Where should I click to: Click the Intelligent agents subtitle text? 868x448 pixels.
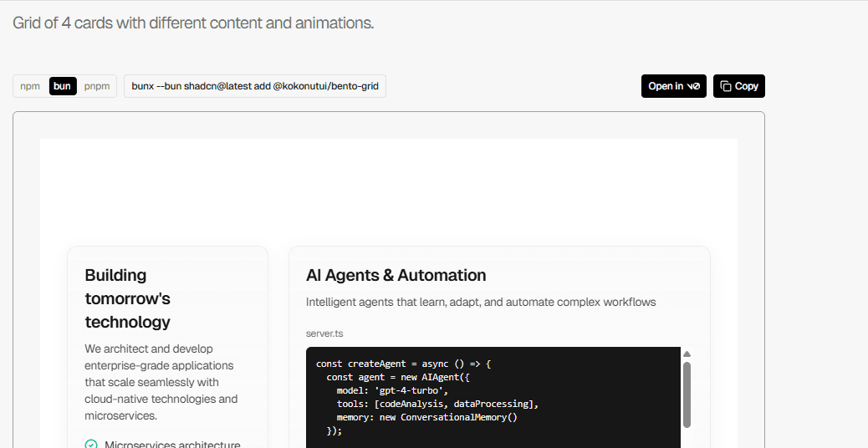pyautogui.click(x=481, y=302)
